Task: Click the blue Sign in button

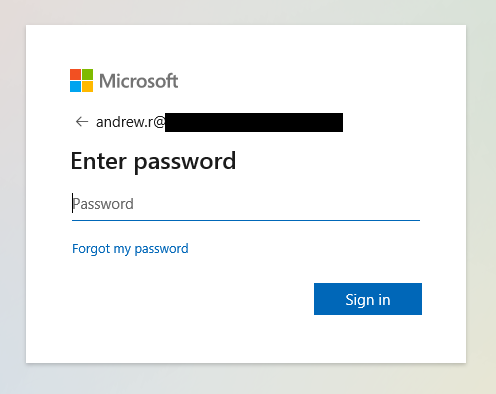Action: [x=368, y=299]
